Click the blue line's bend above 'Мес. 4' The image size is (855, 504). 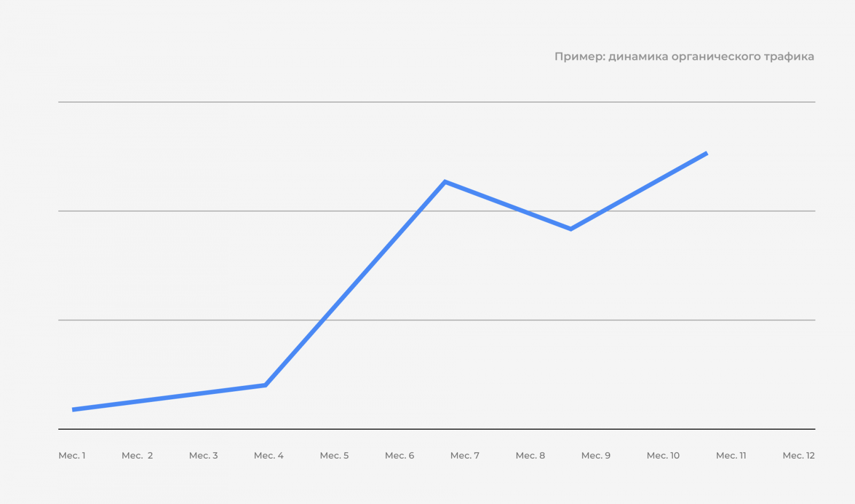point(266,385)
